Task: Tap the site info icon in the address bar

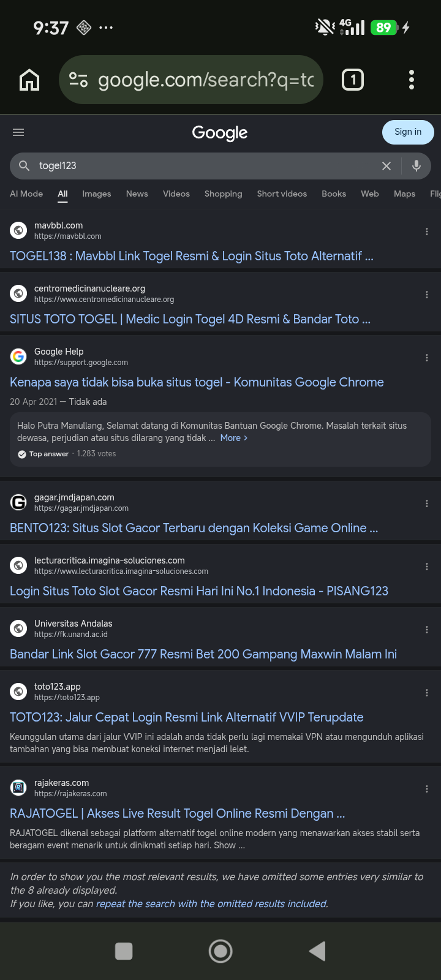Action: pos(78,80)
